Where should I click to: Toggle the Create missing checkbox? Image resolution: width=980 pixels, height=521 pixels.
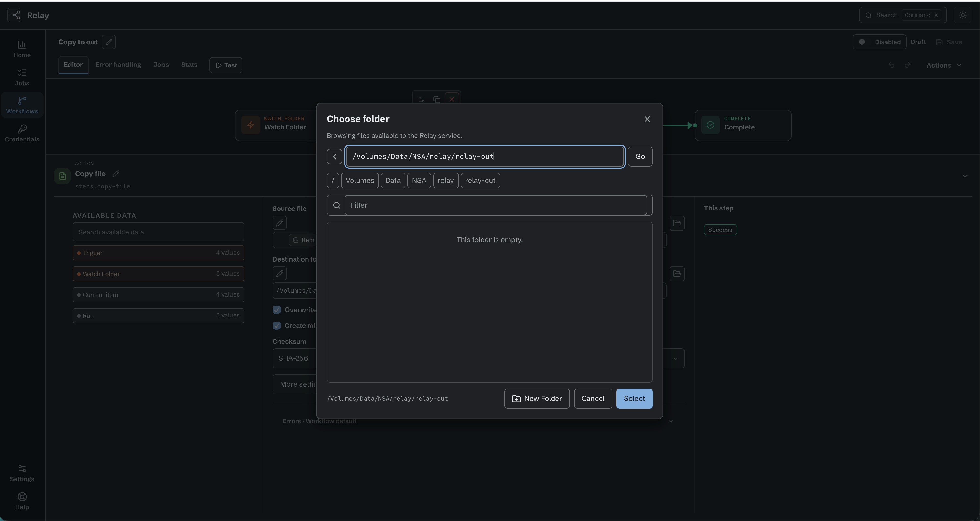click(x=277, y=326)
